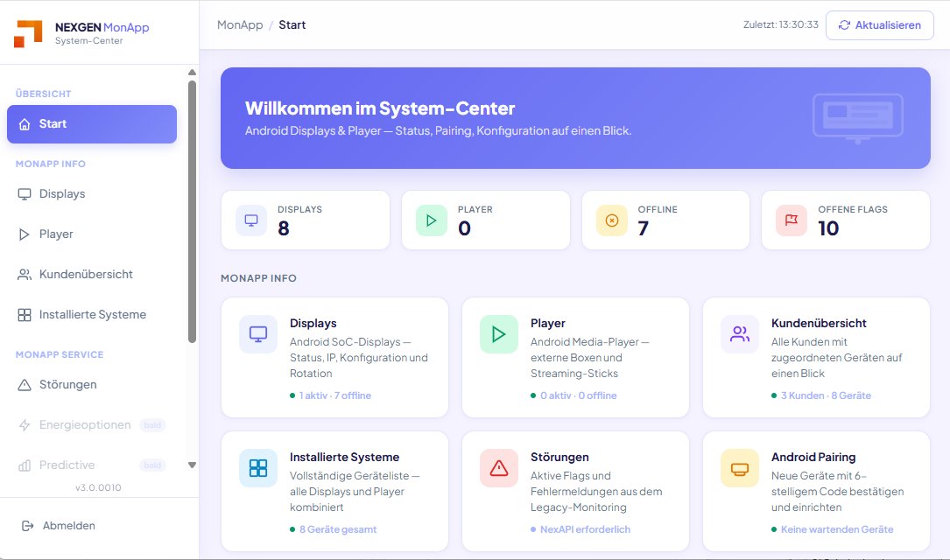The image size is (950, 560).
Task: Click the OFFLINE count value 7
Action: 644,229
